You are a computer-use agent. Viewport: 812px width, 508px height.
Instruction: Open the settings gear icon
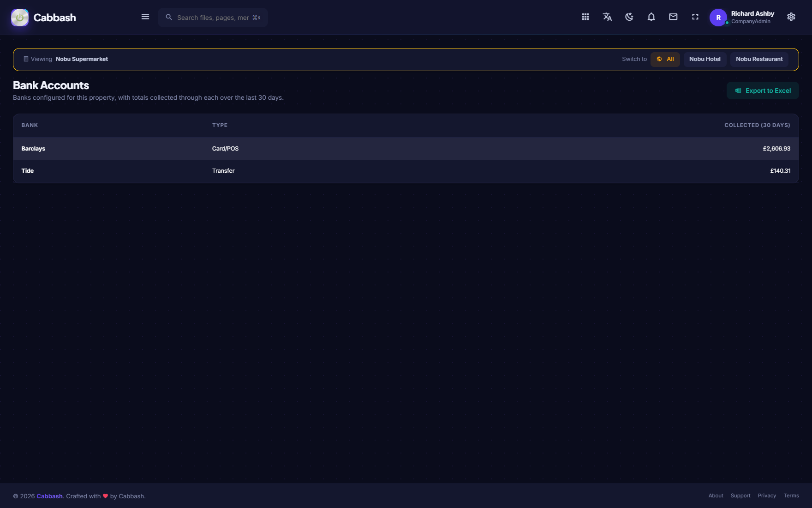point(791,17)
